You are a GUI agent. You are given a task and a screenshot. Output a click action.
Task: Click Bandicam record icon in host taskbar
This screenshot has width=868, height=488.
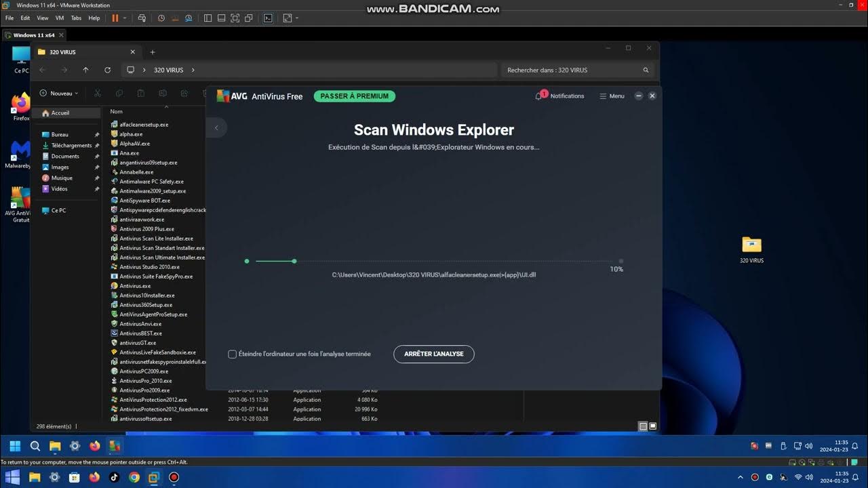[x=174, y=477]
